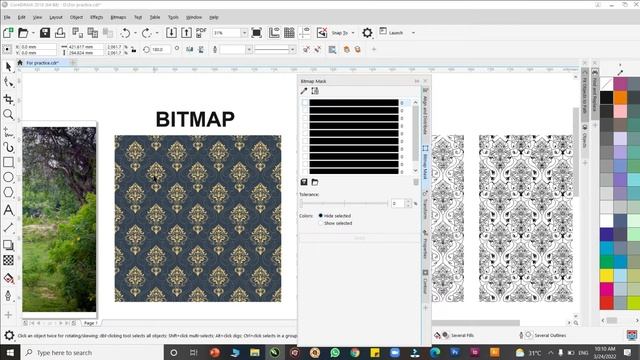Select the Pick tool in the toolbox
This screenshot has width=640, height=360.
[x=8, y=67]
